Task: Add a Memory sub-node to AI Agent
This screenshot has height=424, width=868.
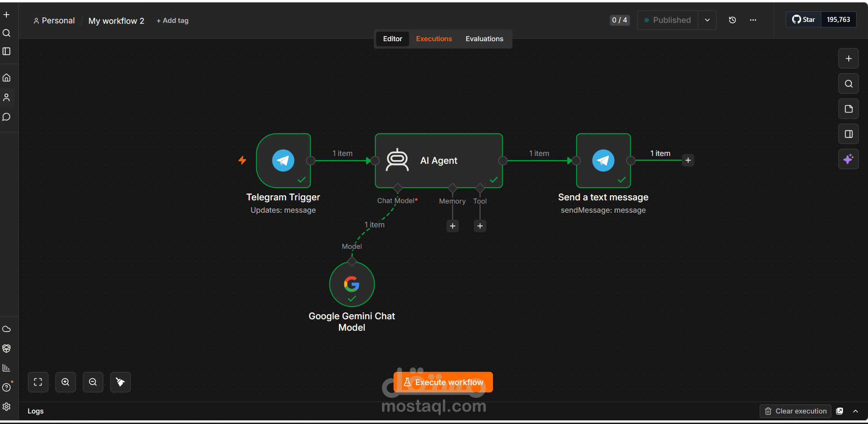Action: [453, 226]
